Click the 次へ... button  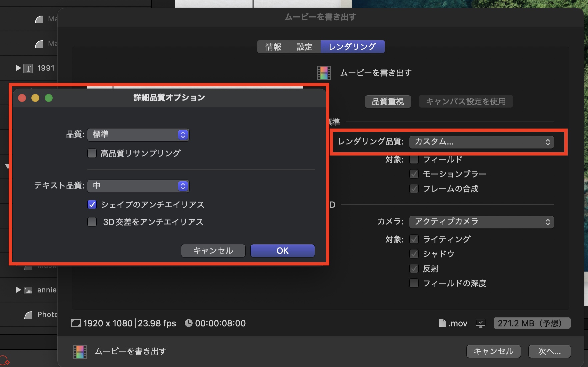(x=550, y=351)
